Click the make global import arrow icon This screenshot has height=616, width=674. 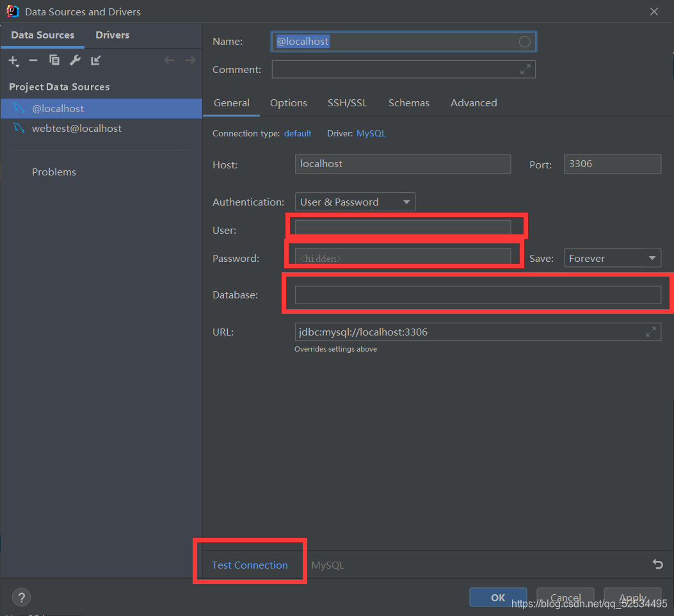click(95, 60)
